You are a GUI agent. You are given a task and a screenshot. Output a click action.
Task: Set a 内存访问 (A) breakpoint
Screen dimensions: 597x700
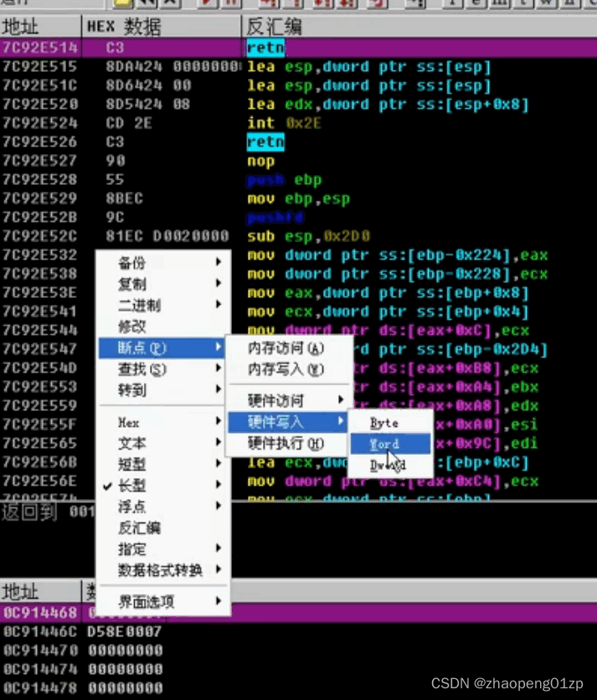pos(287,348)
